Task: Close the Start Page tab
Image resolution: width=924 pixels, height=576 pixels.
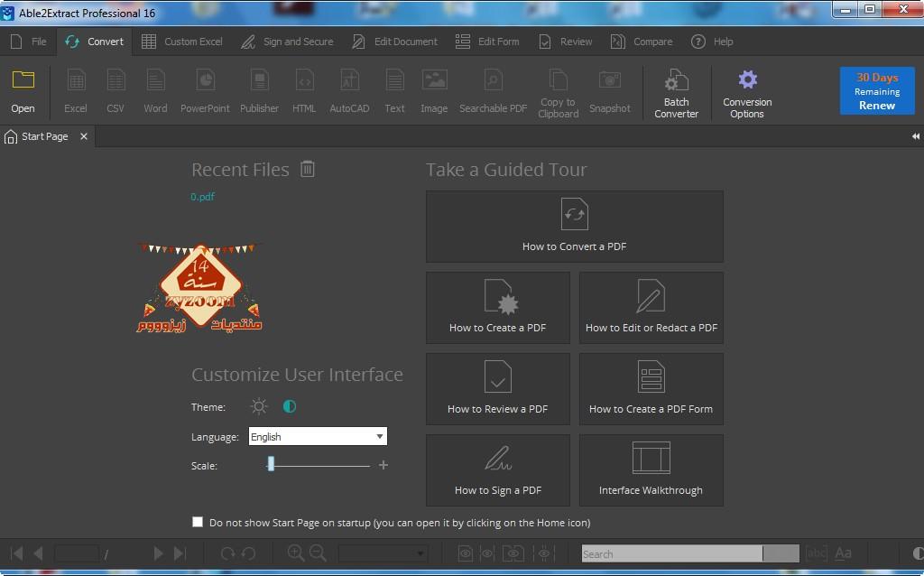Action: click(84, 136)
